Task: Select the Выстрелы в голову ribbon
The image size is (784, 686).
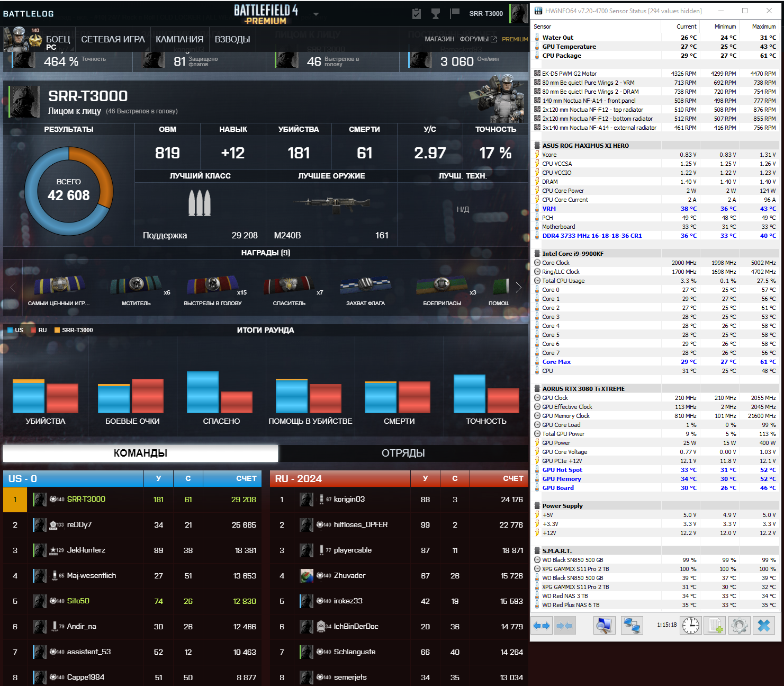Action: (212, 285)
